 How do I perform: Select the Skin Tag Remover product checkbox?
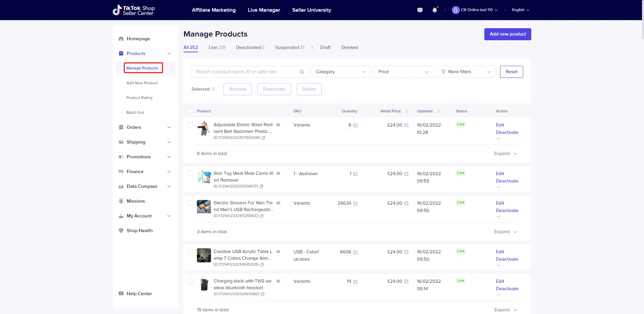click(x=190, y=173)
